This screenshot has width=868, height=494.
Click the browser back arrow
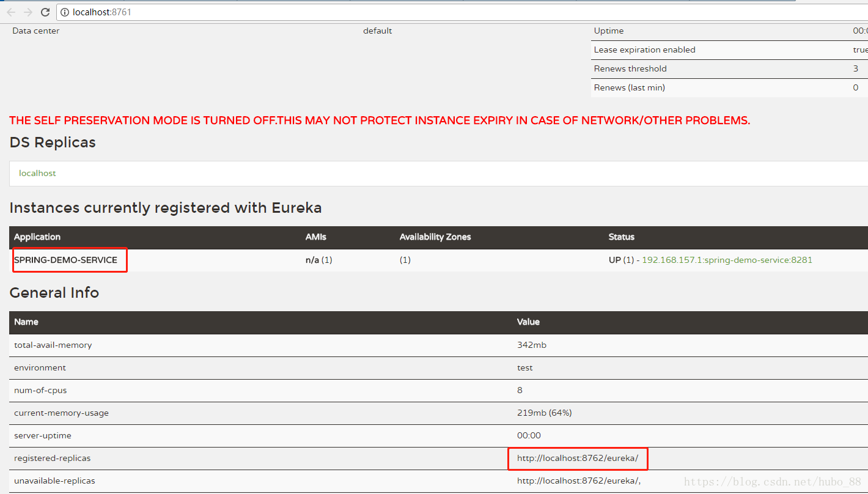11,12
